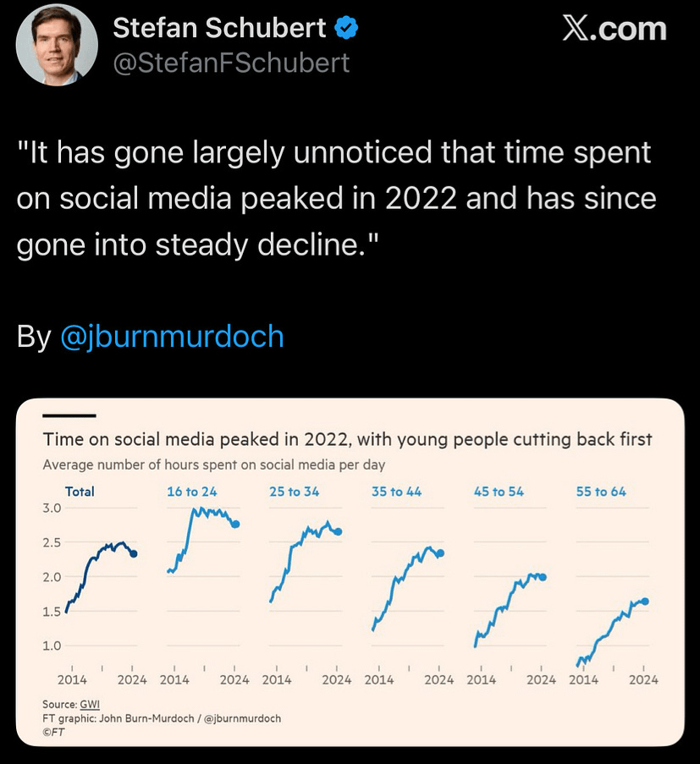Viewport: 700px width, 764px height.
Task: Click the X.com logo
Action: tap(615, 29)
